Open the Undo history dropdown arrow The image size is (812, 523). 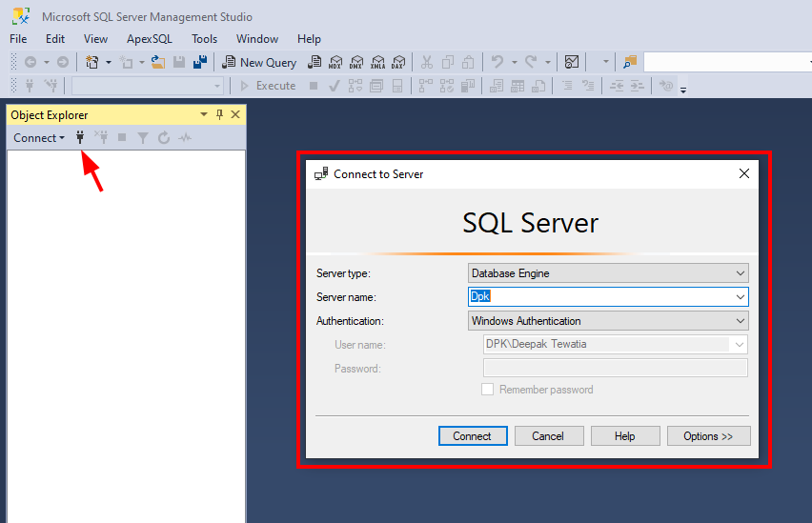(x=515, y=62)
